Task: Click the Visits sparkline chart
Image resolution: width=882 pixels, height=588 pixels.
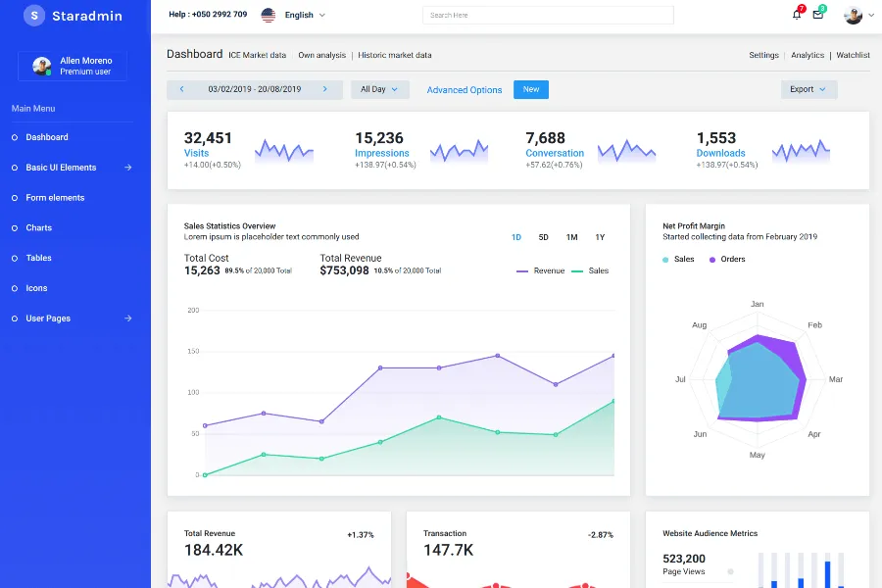Action: (284, 151)
